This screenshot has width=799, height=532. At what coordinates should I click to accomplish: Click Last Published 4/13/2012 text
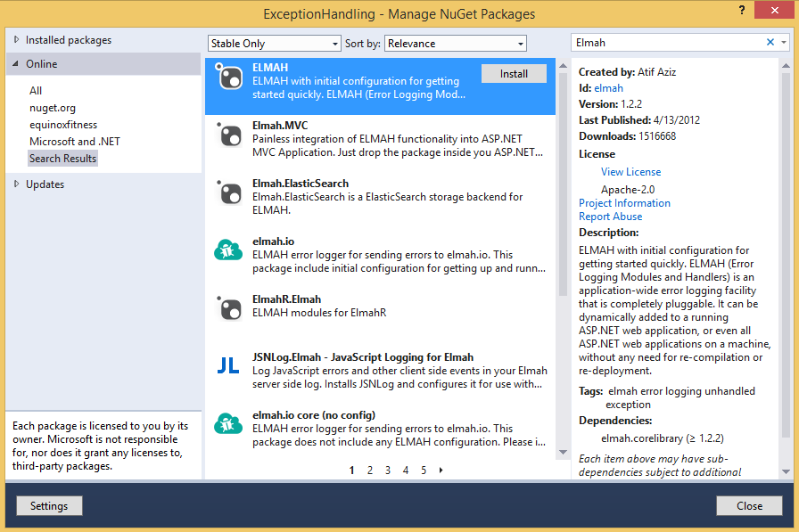click(x=639, y=120)
